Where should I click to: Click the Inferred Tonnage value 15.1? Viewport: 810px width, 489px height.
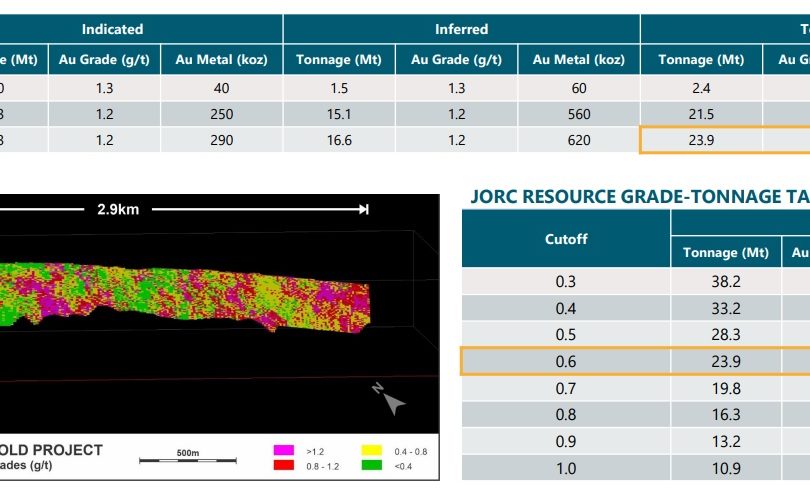point(339,114)
